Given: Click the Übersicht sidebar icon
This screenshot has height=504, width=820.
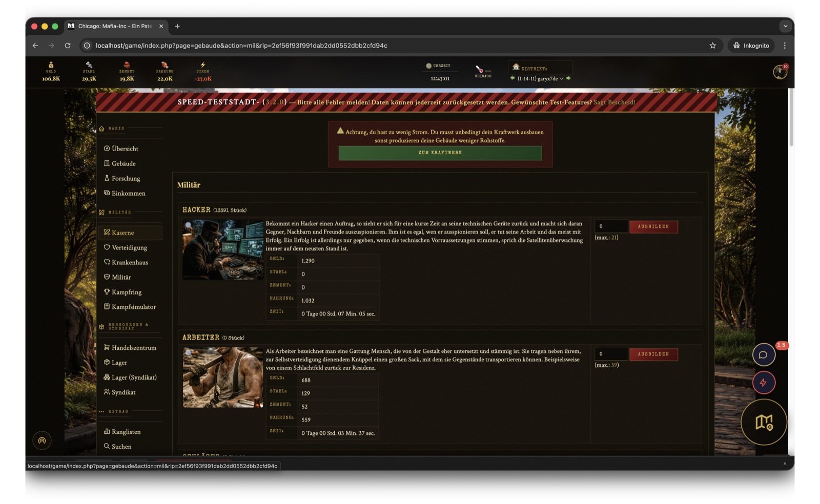Looking at the screenshot, I should 107,149.
